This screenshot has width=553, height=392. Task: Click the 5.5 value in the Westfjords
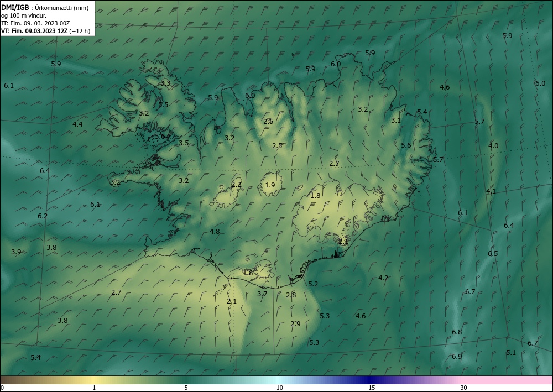coord(163,104)
